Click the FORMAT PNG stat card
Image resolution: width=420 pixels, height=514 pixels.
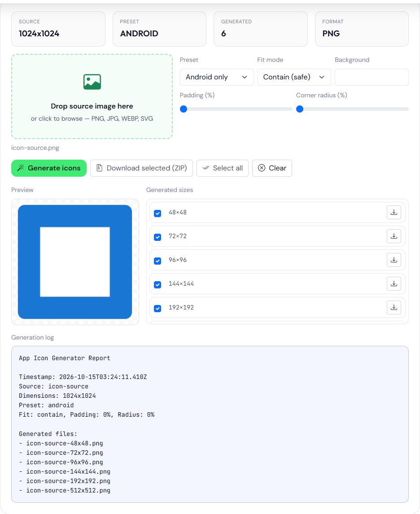click(362, 29)
